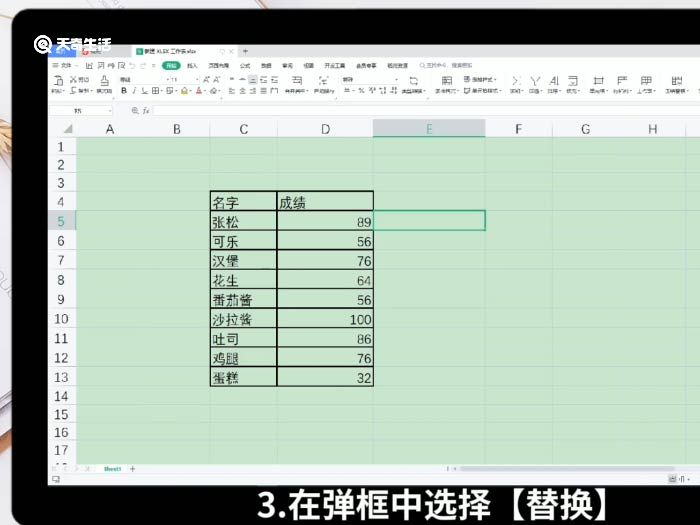
Task: Toggle Italic formatting
Action: pyautogui.click(x=134, y=91)
